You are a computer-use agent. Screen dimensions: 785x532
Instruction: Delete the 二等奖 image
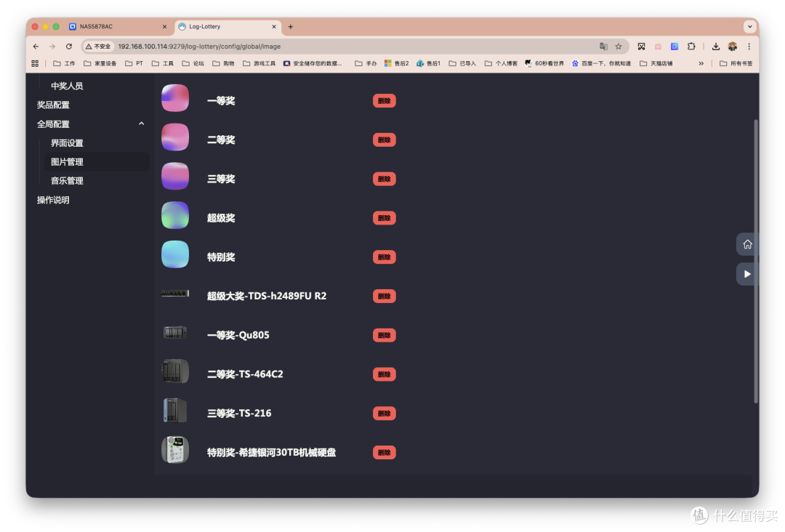[384, 140]
